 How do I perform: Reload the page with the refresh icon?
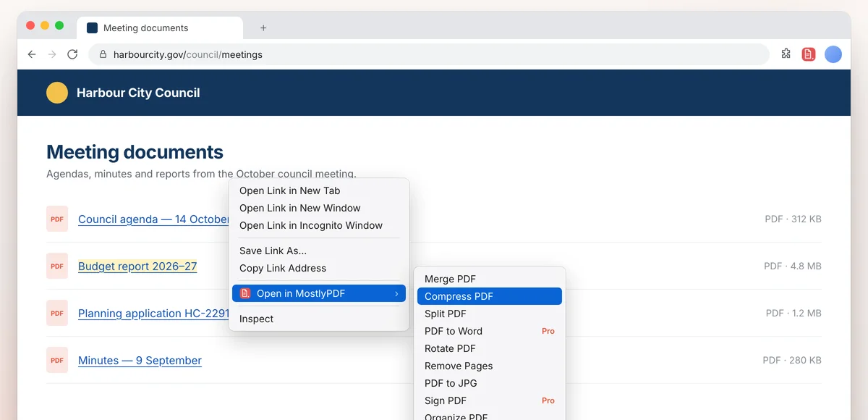72,54
